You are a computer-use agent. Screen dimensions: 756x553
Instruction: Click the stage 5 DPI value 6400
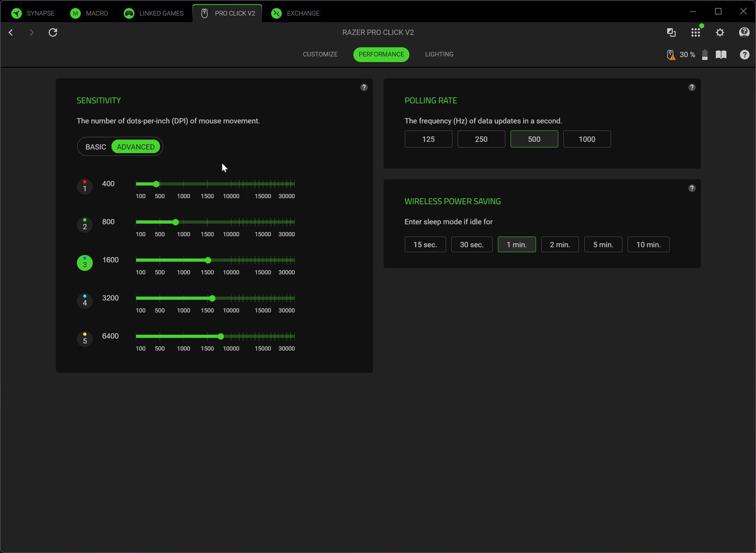click(110, 336)
